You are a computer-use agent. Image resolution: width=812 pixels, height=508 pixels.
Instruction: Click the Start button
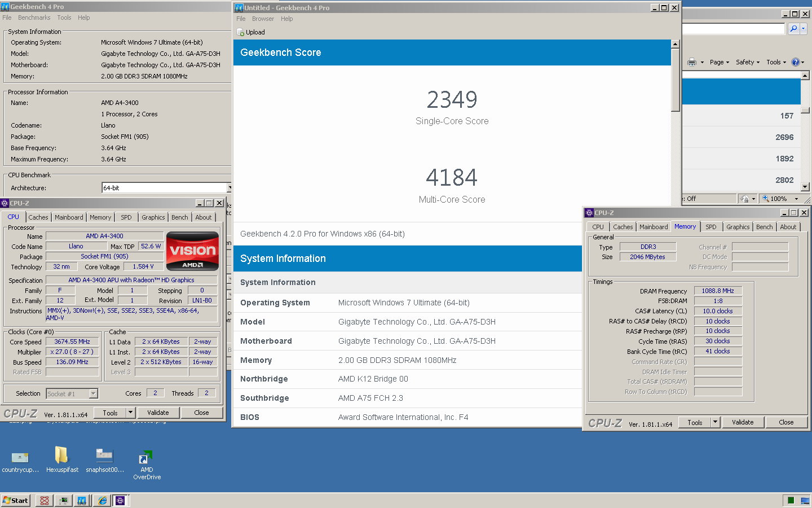[15, 501]
